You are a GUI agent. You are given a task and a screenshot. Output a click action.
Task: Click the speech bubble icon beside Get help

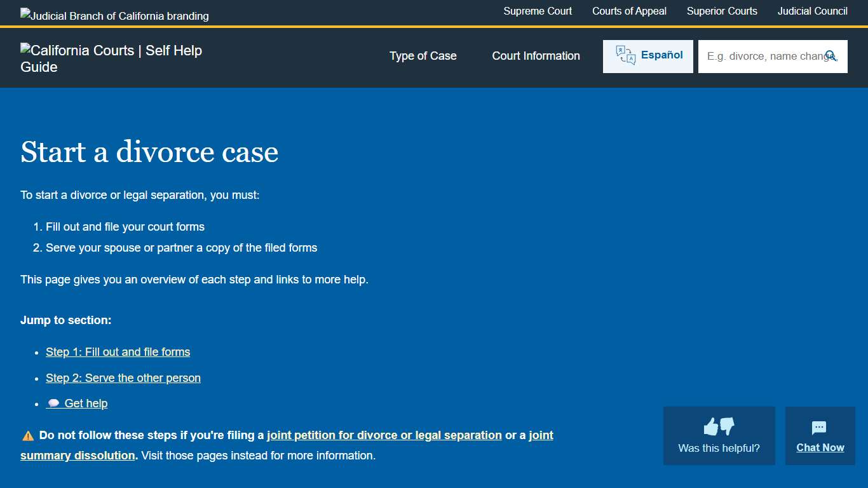53,403
